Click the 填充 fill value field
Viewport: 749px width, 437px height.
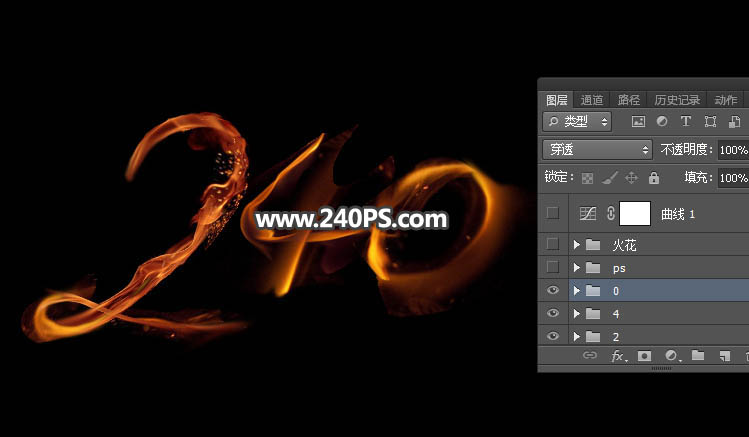pyautogui.click(x=733, y=178)
